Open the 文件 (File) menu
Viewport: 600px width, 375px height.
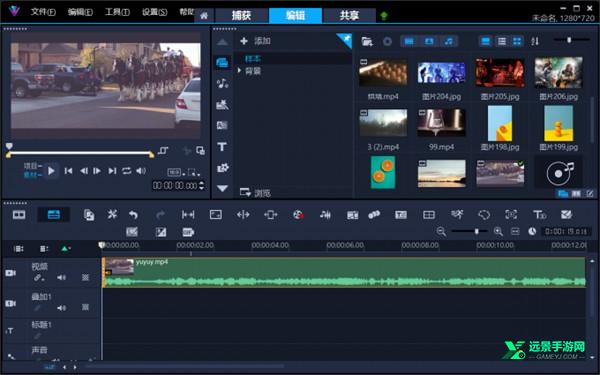pos(43,12)
